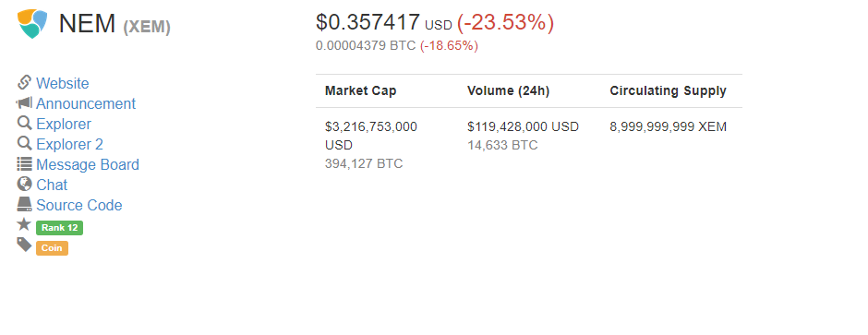Click the magnifier icon beside Explorer 2

(24, 143)
